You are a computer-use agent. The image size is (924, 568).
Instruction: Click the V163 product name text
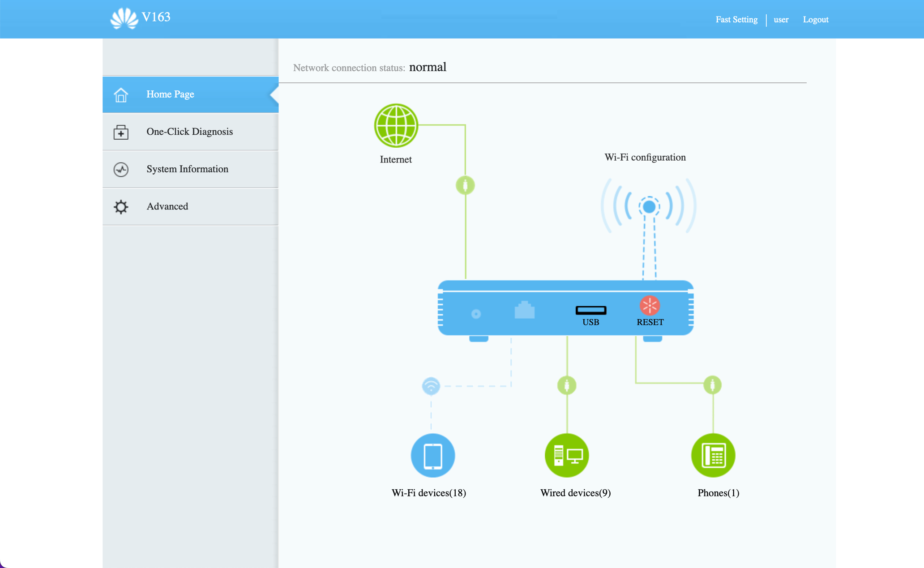tap(156, 17)
